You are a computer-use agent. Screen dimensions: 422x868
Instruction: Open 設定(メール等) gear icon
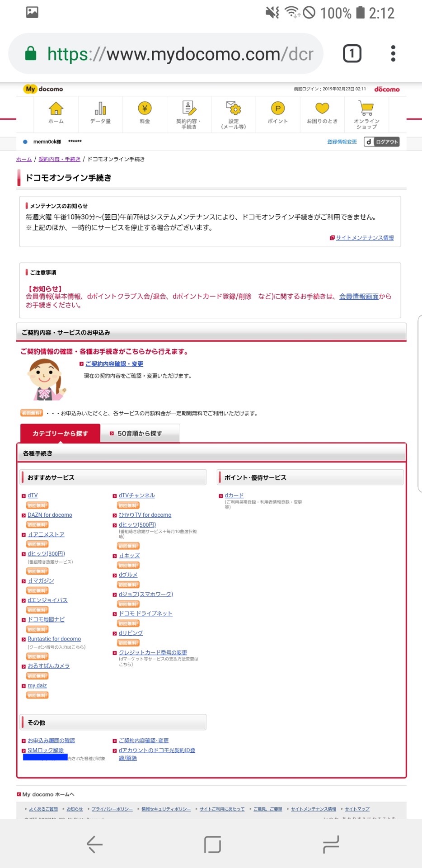coord(234,108)
